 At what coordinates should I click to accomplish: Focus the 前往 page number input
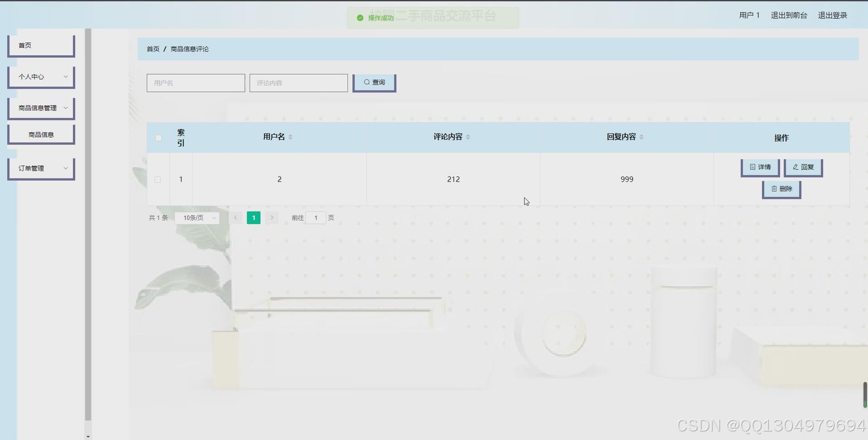(x=316, y=218)
